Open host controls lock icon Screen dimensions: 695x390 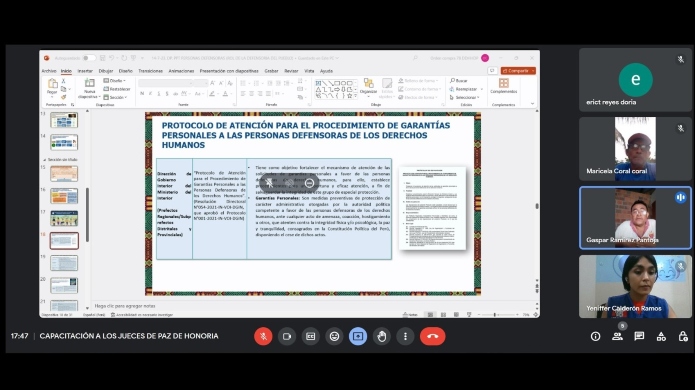683,337
